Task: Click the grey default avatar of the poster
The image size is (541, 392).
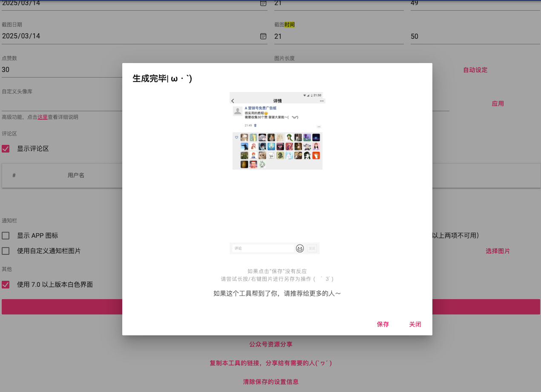Action: (238, 111)
